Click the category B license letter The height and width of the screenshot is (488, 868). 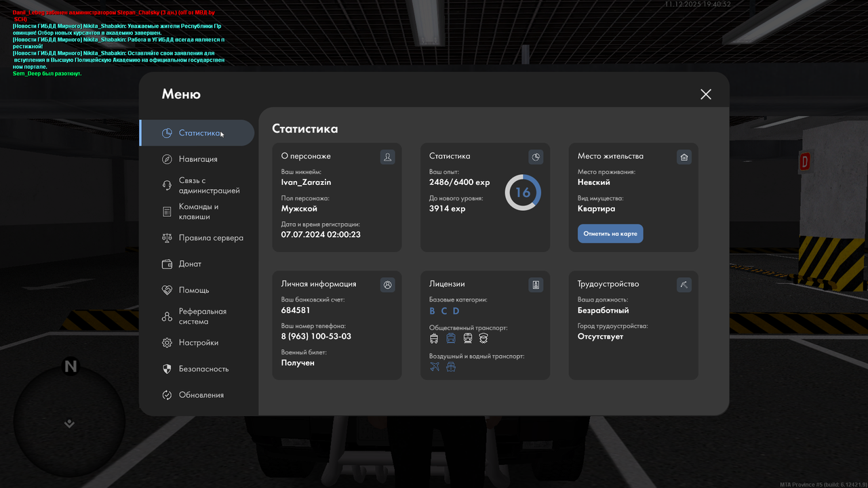[x=432, y=311]
